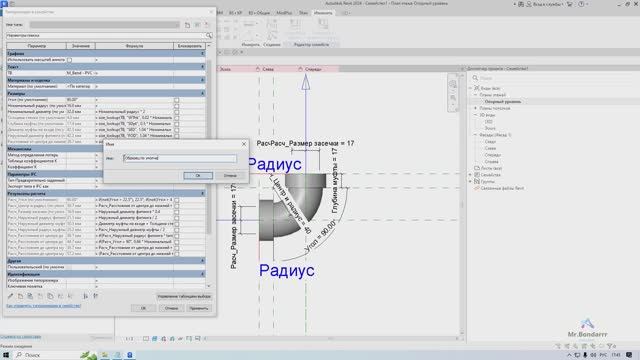
Task: Open the Изменить ribbon tab
Action: (323, 13)
